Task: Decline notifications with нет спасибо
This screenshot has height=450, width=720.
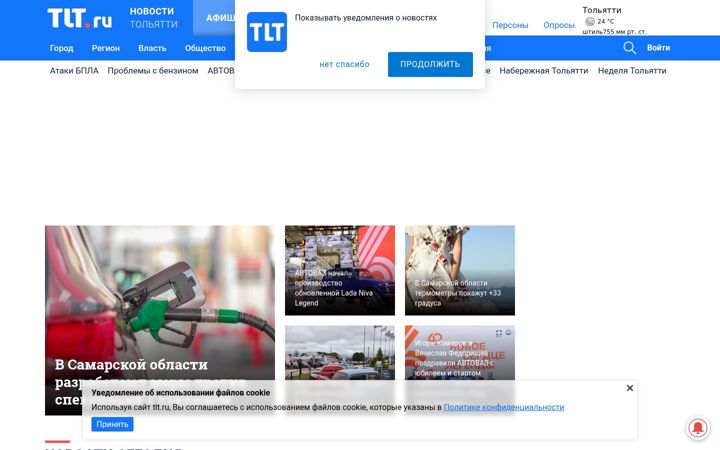Action: pos(344,64)
